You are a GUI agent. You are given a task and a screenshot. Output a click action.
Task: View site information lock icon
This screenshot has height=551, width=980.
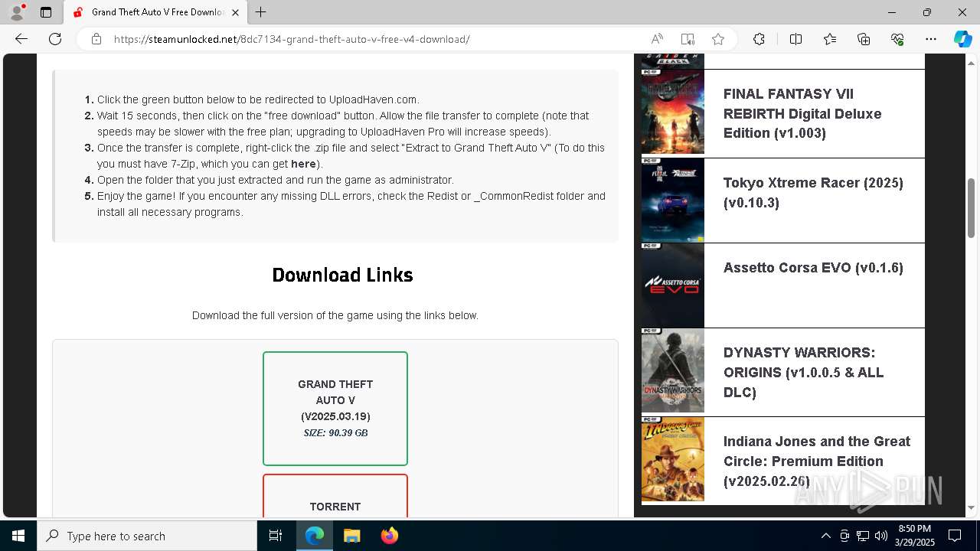point(96,39)
